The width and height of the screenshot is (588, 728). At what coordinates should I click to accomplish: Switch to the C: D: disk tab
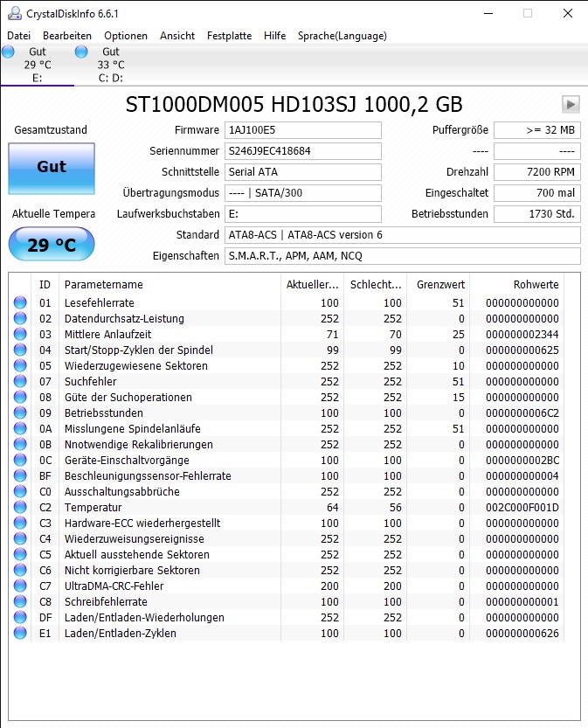110,65
